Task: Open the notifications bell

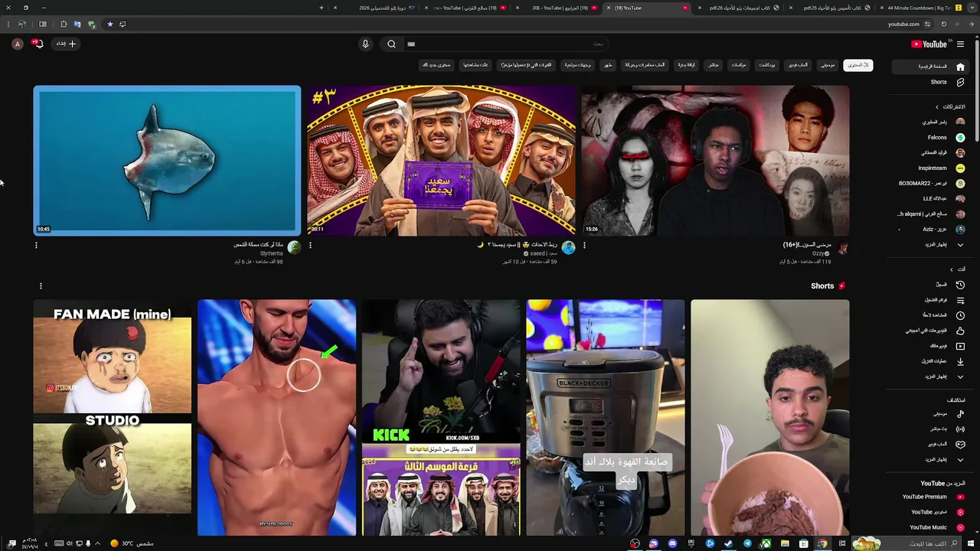Action: (x=38, y=44)
